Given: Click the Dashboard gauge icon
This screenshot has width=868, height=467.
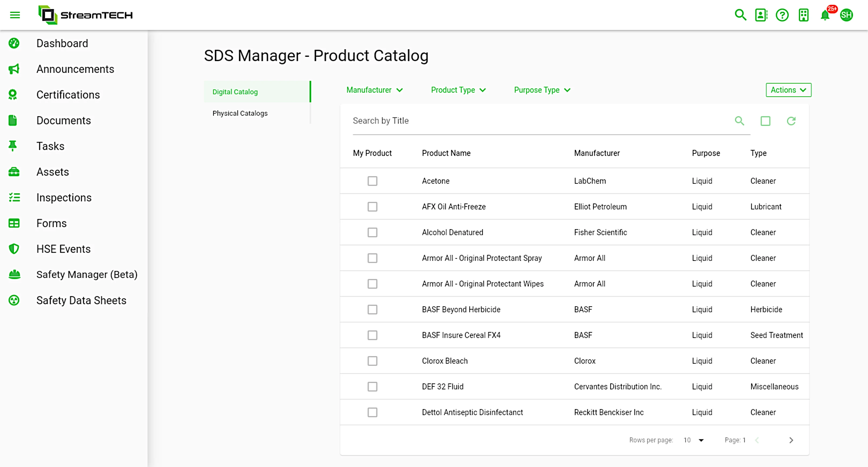Looking at the screenshot, I should pyautogui.click(x=14, y=43).
